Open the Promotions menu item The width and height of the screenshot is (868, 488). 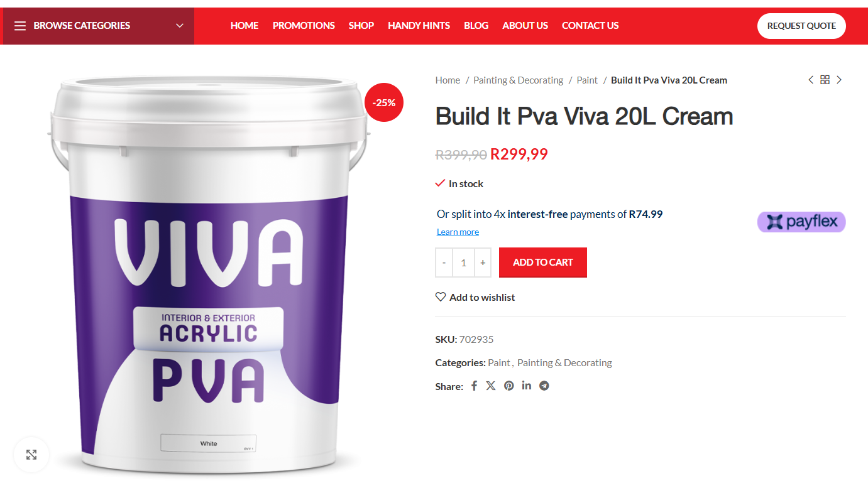(304, 26)
